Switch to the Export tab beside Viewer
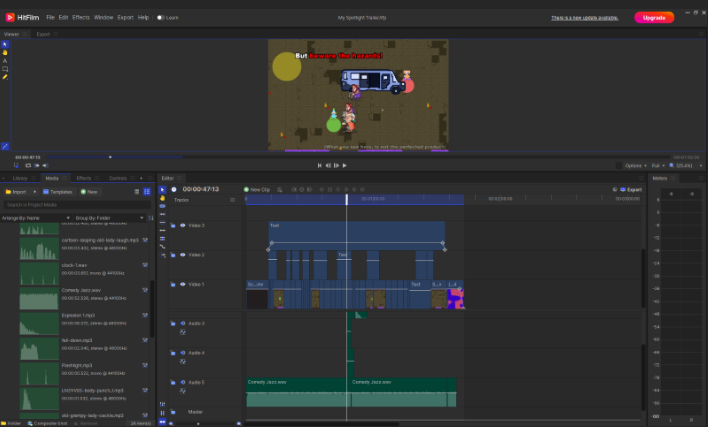 pyautogui.click(x=43, y=34)
